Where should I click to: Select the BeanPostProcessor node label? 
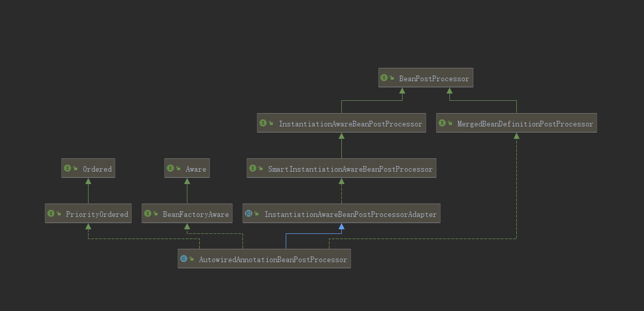pos(434,79)
